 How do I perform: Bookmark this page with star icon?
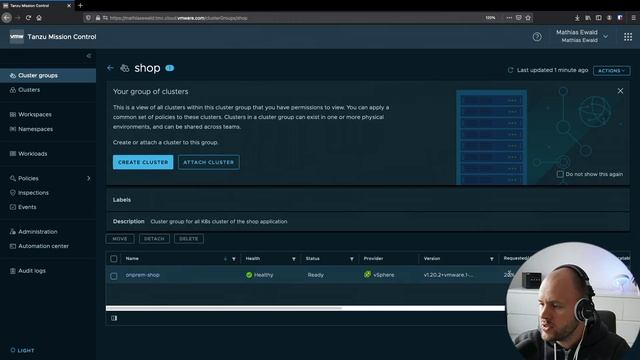(x=528, y=18)
